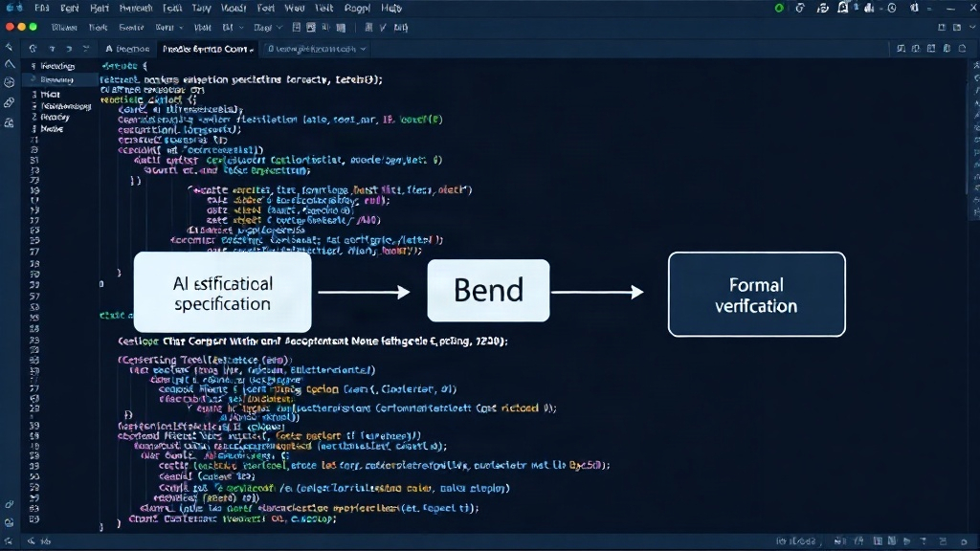Open notifications via the bell icon in the menu bar
Image resolution: width=980 pixels, height=551 pixels.
point(842,8)
